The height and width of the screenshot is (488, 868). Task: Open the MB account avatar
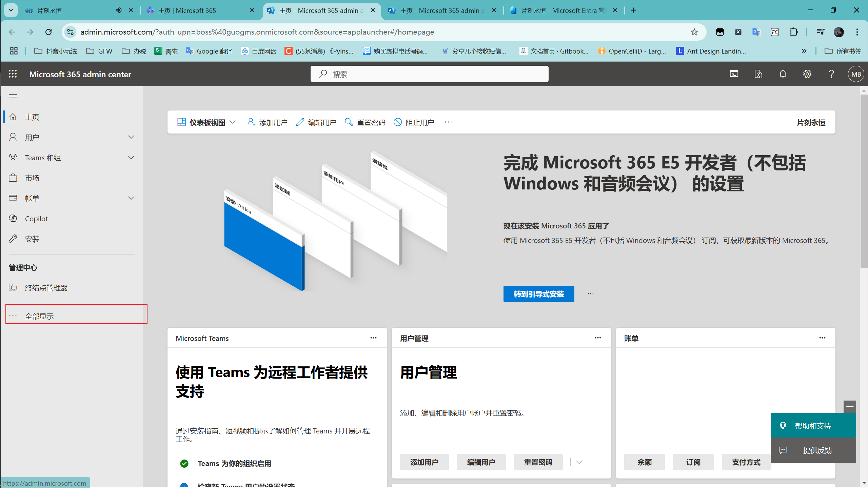click(856, 74)
